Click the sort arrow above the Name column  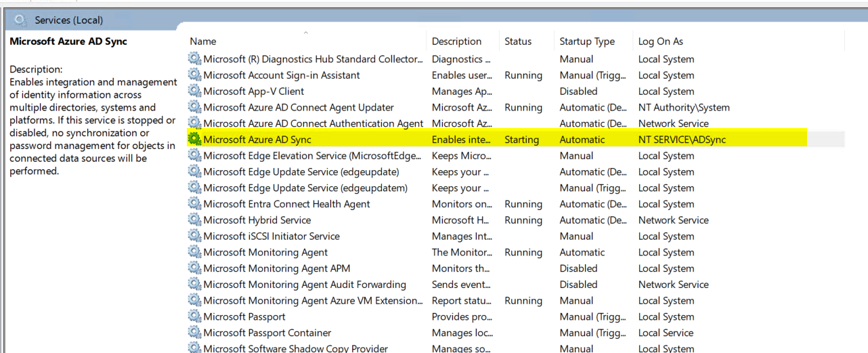[305, 33]
